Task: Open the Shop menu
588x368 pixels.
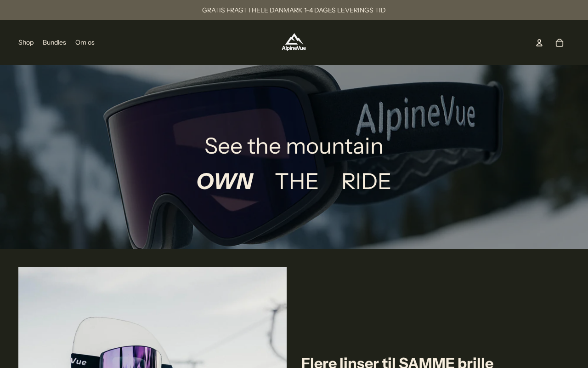Action: tap(26, 42)
